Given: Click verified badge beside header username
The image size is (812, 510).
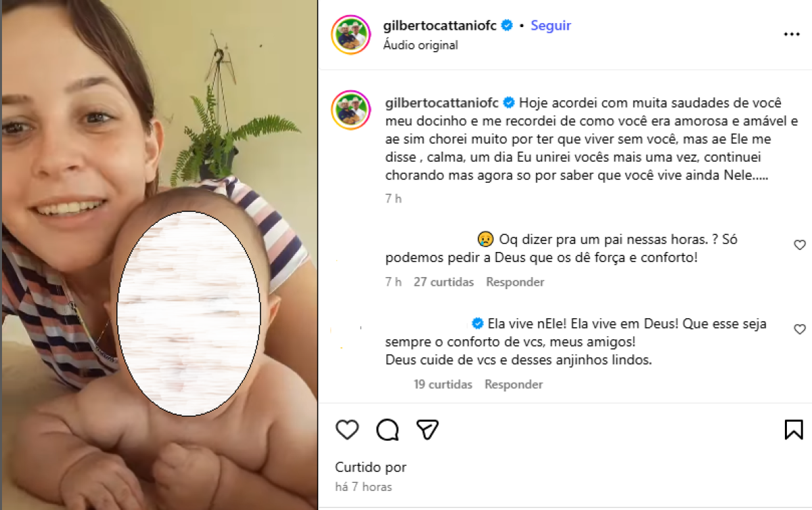Looking at the screenshot, I should click(x=507, y=26).
